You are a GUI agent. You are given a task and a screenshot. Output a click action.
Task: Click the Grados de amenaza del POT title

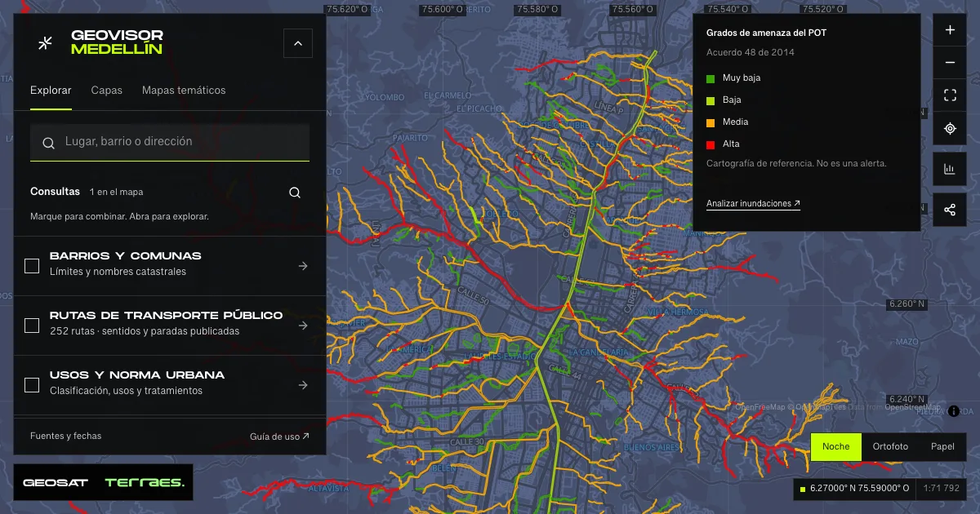click(x=767, y=34)
